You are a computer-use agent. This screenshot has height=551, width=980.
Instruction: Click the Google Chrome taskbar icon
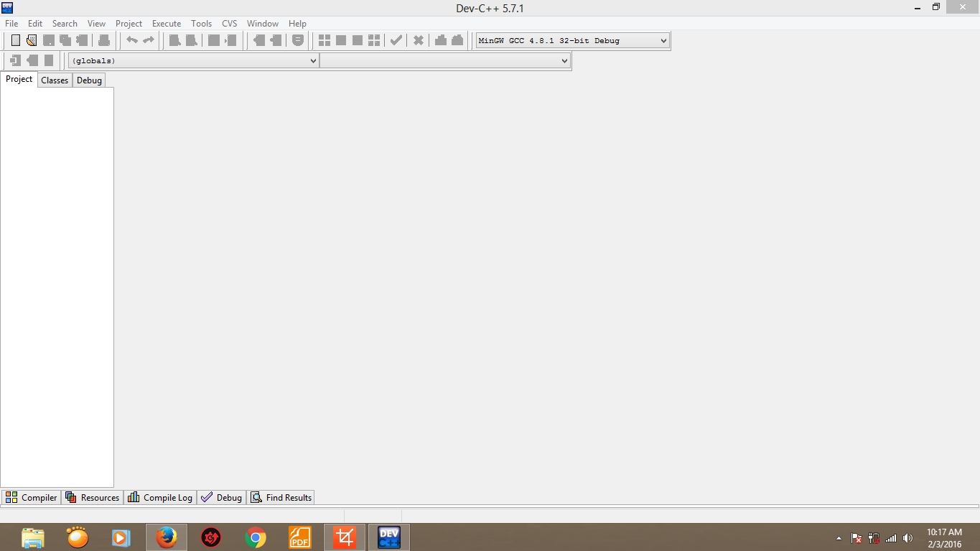[x=256, y=537]
